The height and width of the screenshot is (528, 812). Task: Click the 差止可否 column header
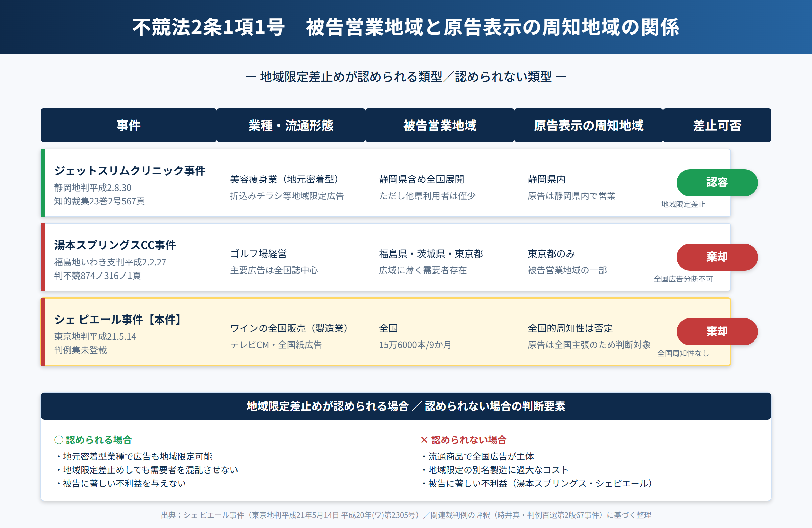coord(717,125)
